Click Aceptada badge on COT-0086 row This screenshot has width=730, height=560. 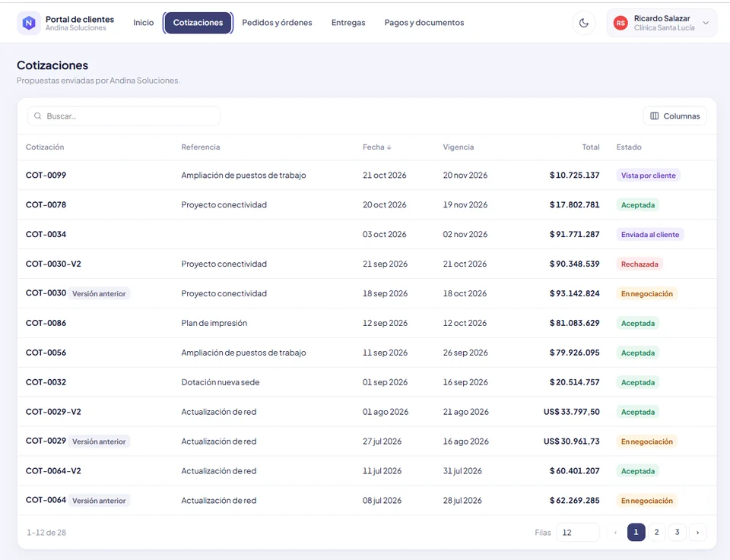coord(638,323)
